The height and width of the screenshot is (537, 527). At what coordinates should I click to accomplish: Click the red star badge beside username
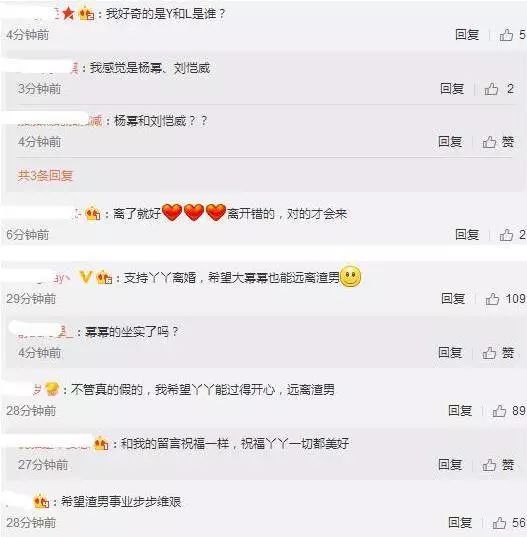click(68, 13)
